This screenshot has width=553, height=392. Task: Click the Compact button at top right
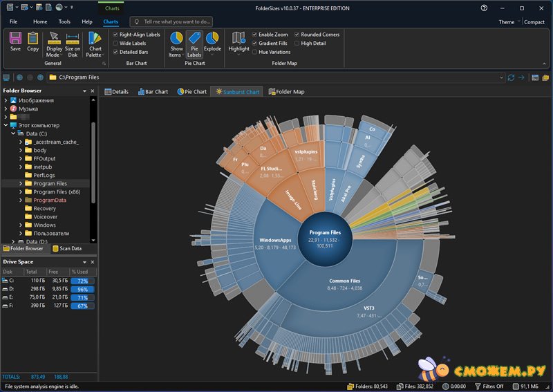[x=534, y=22]
